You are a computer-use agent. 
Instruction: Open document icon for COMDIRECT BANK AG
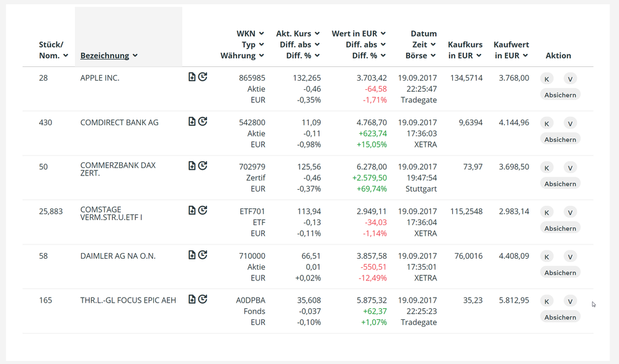coord(192,122)
